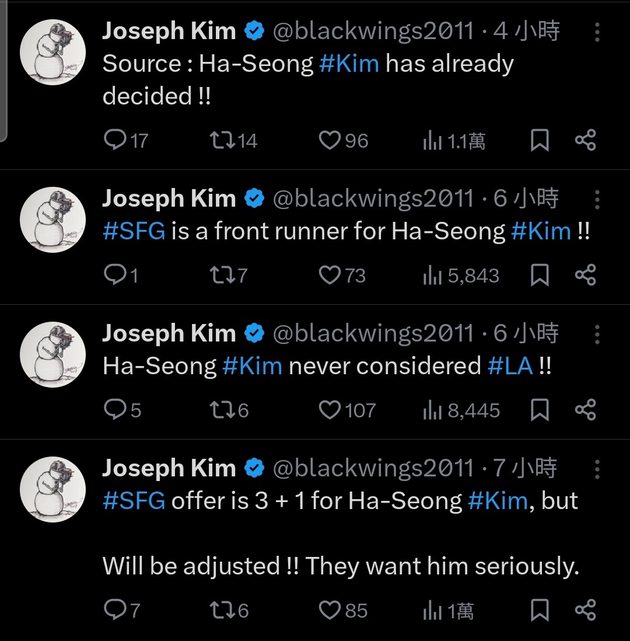This screenshot has height=641, width=630.
Task: Retweet the 'already decided' tweet
Action: point(222,141)
